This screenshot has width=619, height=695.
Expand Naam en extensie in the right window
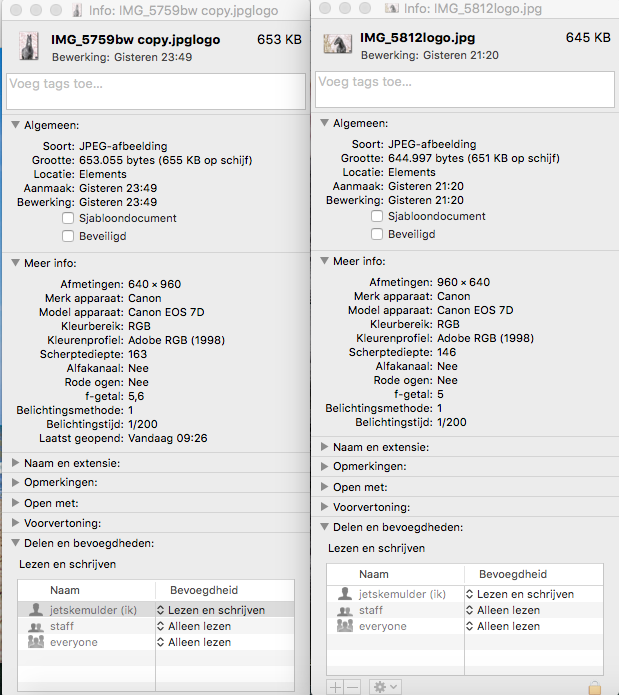point(324,447)
